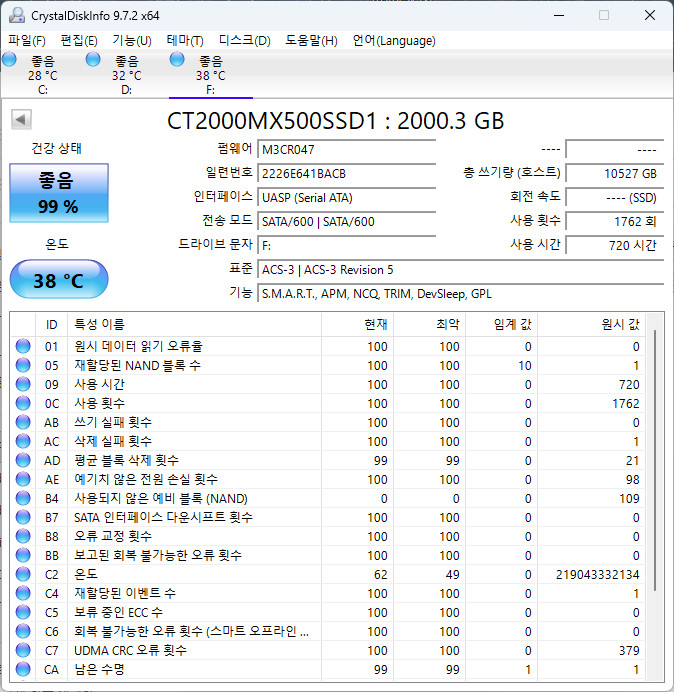Open the 언어(Language) menu
Screen dimensions: 674x692
pyautogui.click(x=394, y=41)
